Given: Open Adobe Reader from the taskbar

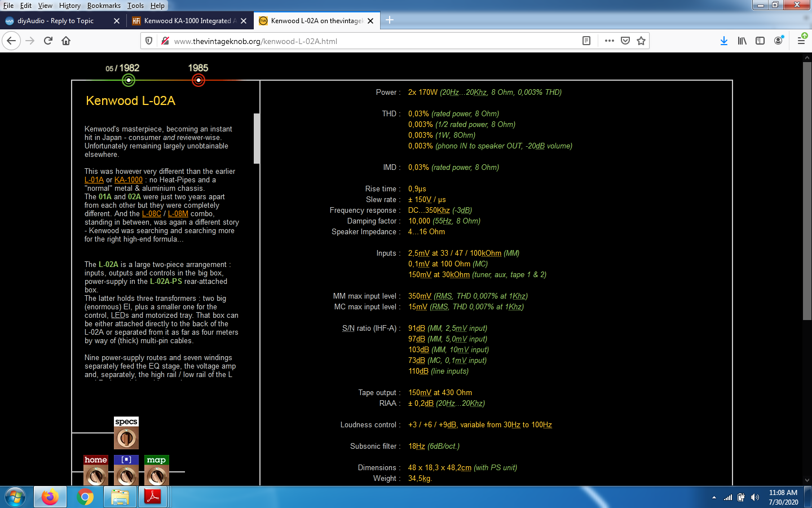Looking at the screenshot, I should point(153,497).
